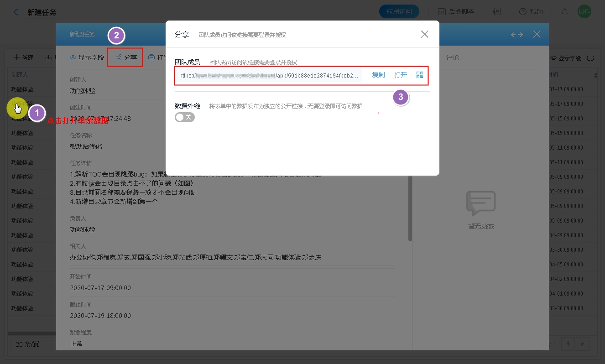Expand the panel with the double-arrow icon
Viewport: 605px width, 364px height.
516,35
